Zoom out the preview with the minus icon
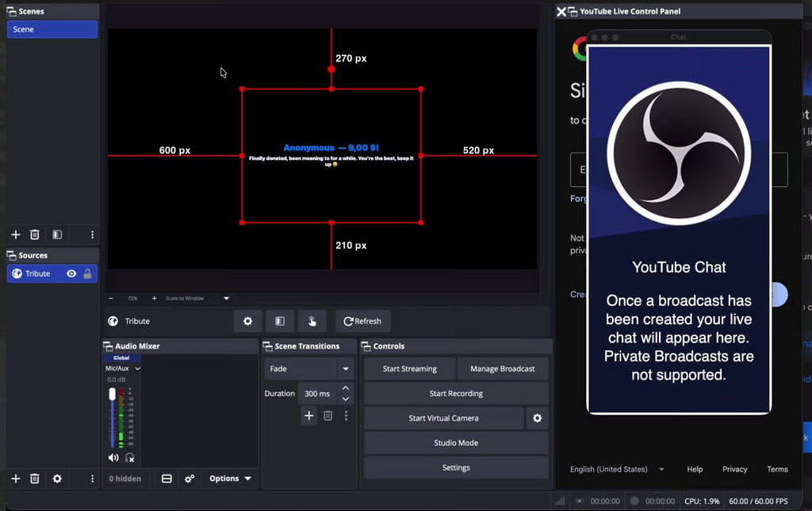 coord(111,299)
